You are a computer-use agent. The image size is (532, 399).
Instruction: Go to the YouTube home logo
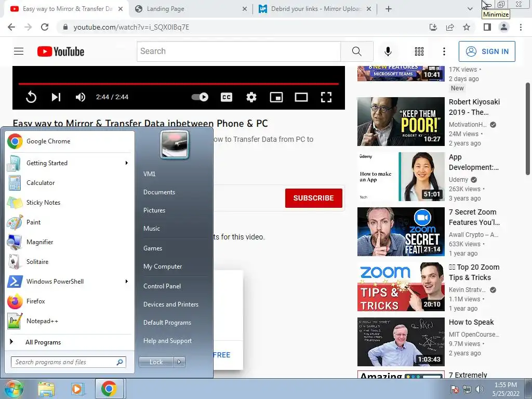[x=61, y=51]
